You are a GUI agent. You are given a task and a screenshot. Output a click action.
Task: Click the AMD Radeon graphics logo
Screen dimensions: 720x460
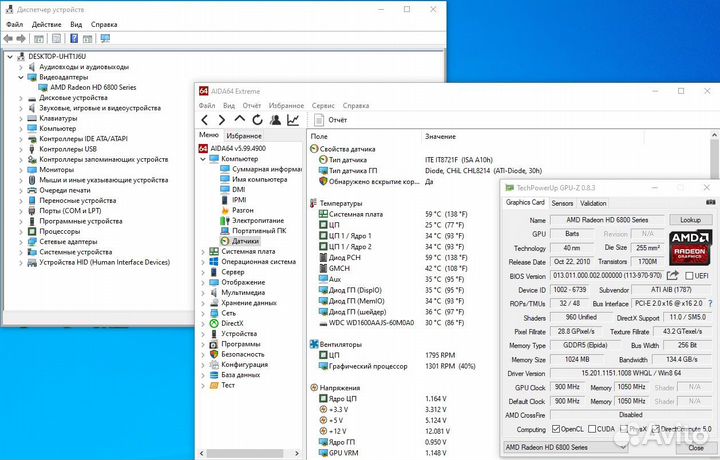click(690, 248)
